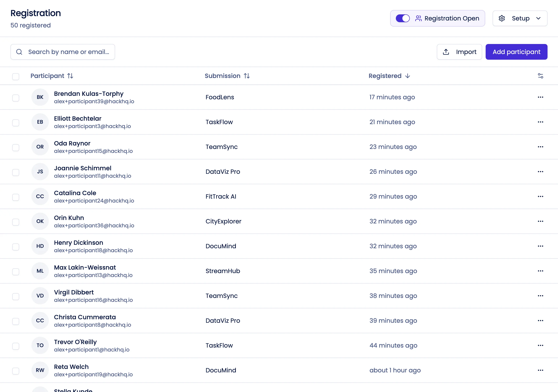The height and width of the screenshot is (392, 558).
Task: Click Elliott Bechtelar's avatar circle
Action: pyautogui.click(x=40, y=122)
